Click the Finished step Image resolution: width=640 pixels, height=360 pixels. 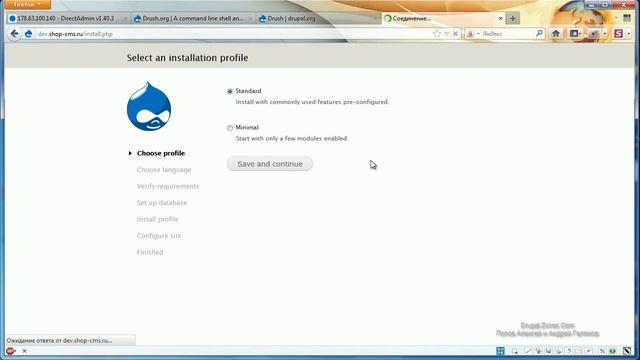150,252
